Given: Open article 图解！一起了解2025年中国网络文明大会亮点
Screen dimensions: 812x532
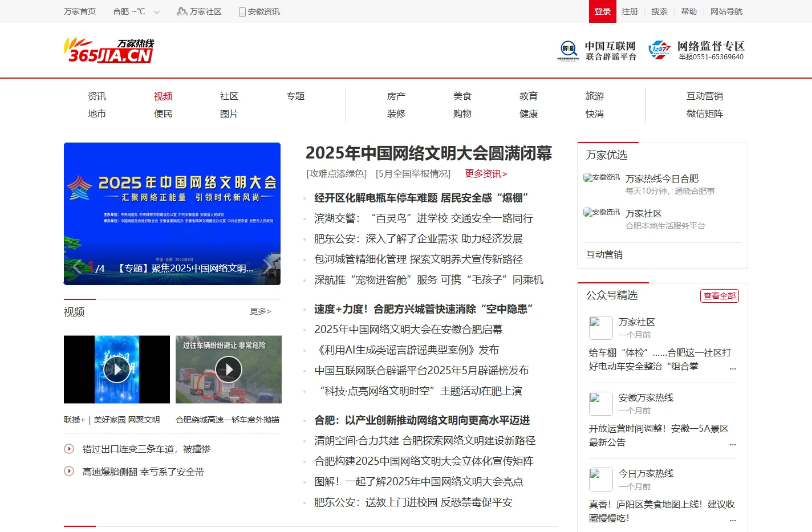Looking at the screenshot, I should coord(419,482).
